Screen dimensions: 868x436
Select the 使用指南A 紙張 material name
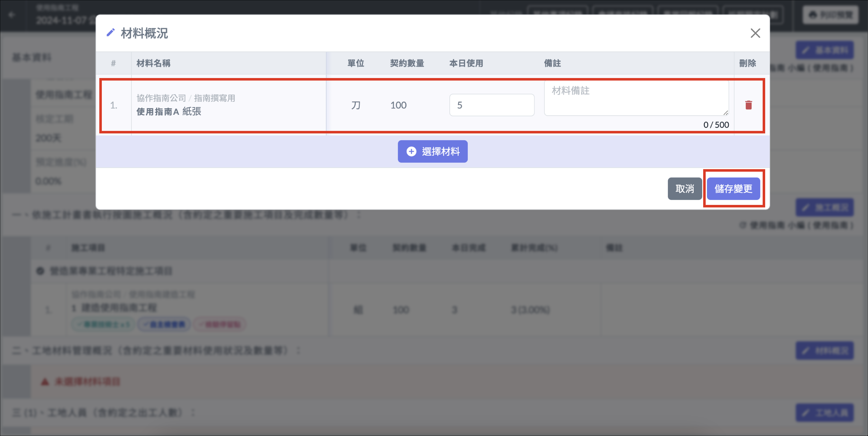pos(168,112)
